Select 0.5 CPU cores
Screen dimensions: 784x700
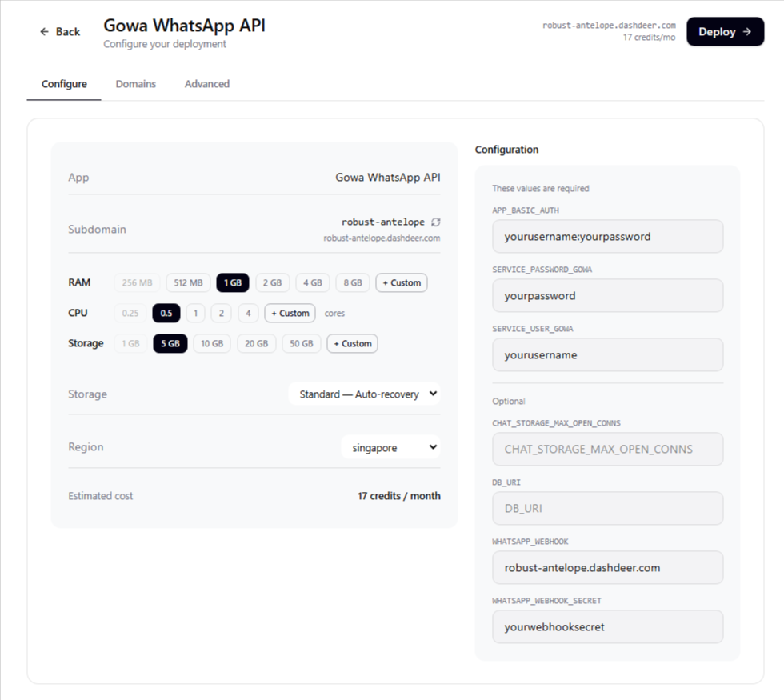coord(166,313)
